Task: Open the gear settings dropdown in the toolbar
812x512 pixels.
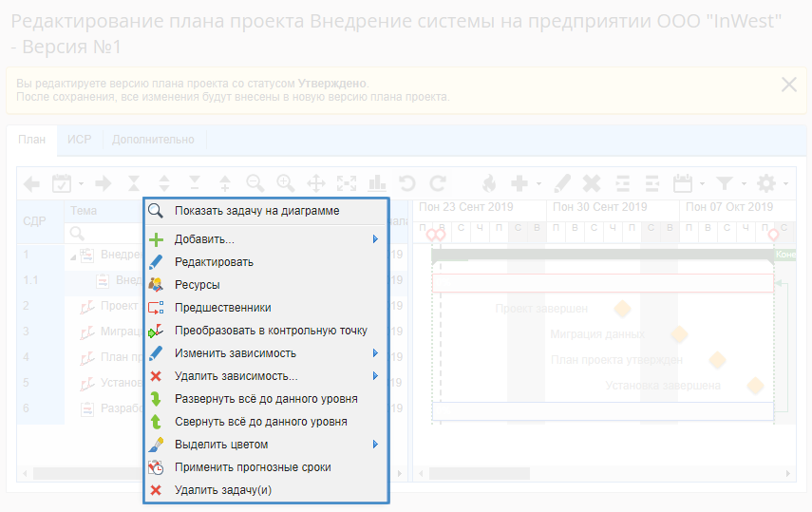Action: click(x=769, y=182)
